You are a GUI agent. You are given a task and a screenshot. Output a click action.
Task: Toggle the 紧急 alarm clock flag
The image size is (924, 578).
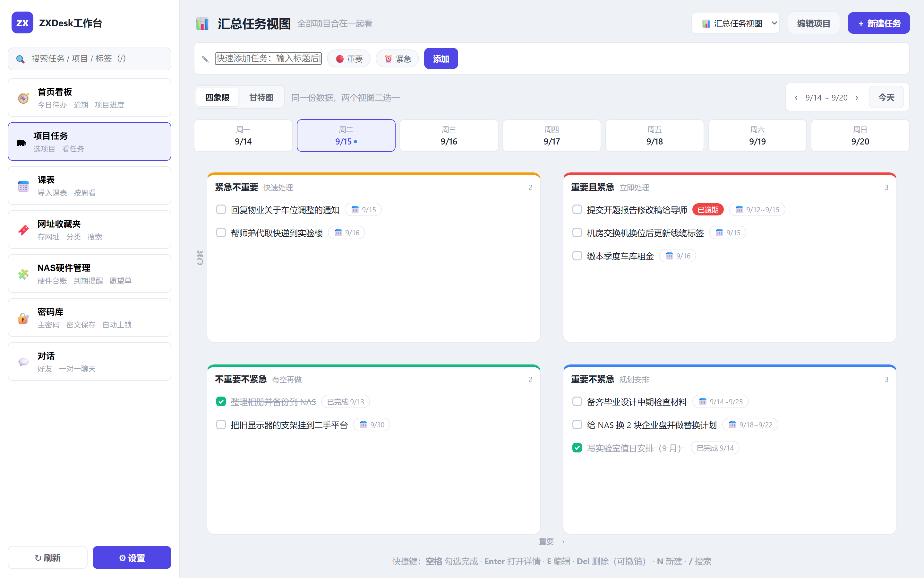point(398,59)
